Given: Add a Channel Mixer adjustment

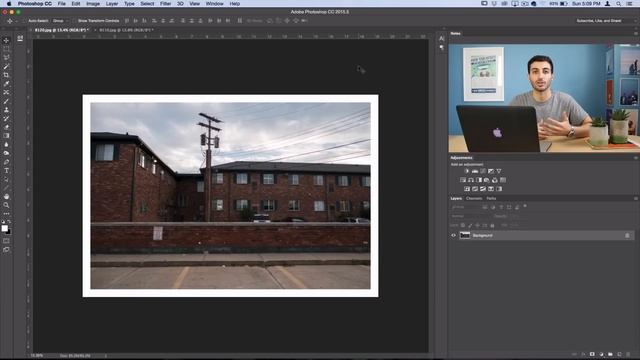Looking at the screenshot, I should click(495, 180).
